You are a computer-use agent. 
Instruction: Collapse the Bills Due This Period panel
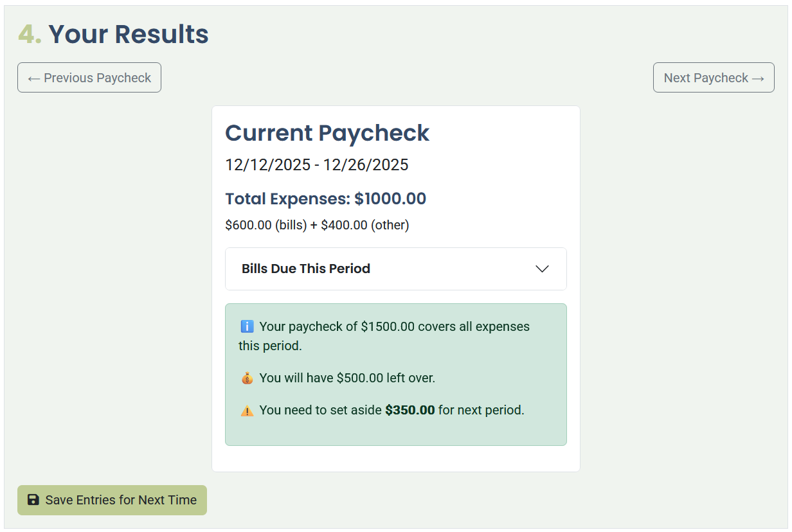click(x=395, y=269)
